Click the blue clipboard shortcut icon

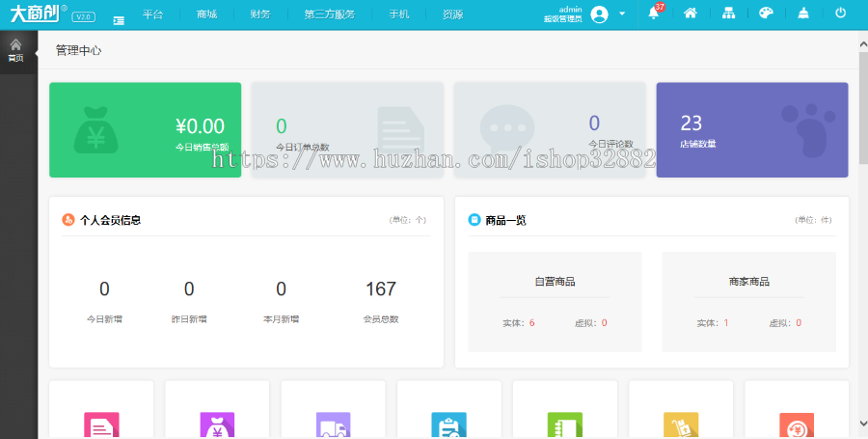[x=448, y=425]
